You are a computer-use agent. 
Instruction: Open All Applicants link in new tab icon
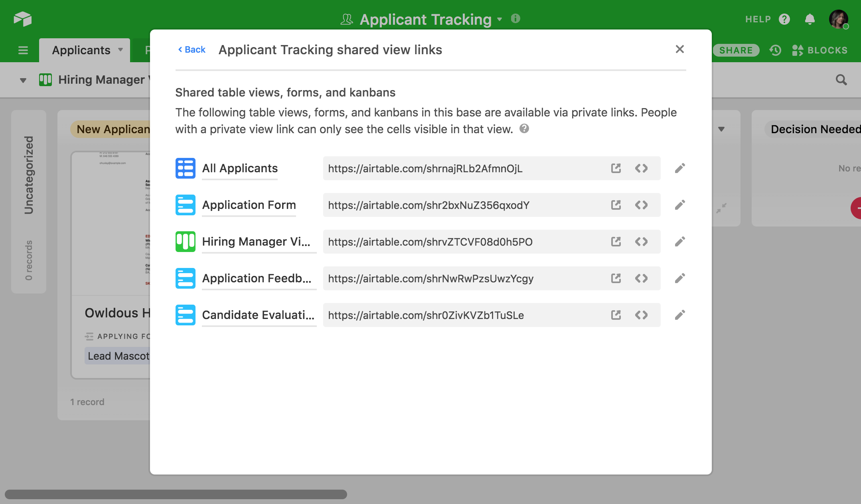coord(616,168)
